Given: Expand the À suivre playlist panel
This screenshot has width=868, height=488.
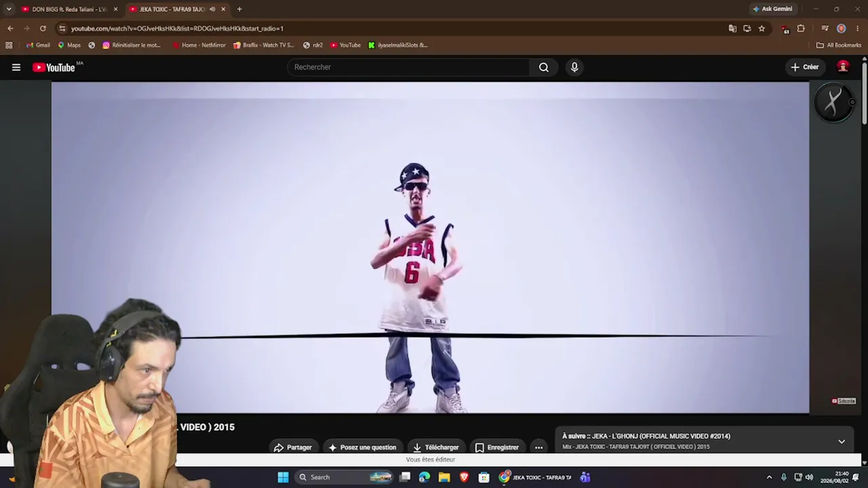Looking at the screenshot, I should click(x=842, y=441).
